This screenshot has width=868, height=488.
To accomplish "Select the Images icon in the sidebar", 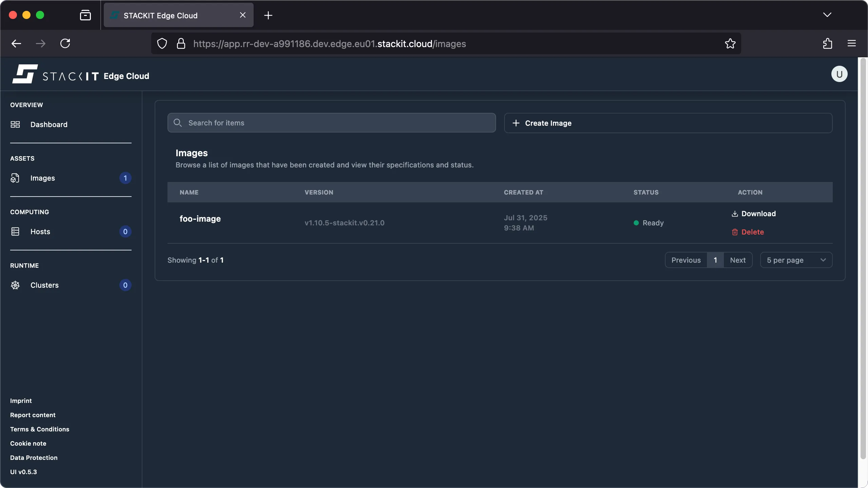I will [15, 178].
